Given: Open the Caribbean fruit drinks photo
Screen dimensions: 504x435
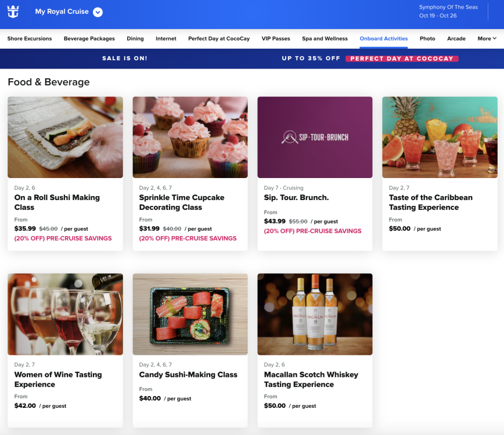Looking at the screenshot, I should point(440,137).
